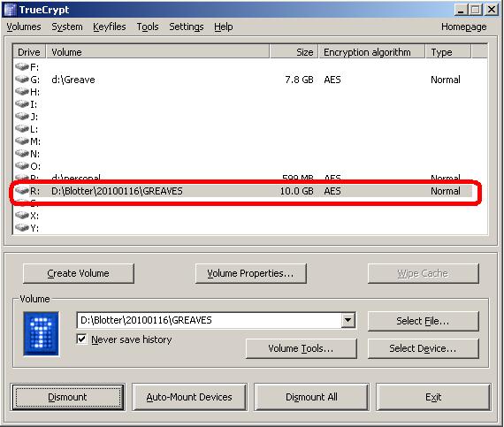Open the Tools menu
This screenshot has height=427, width=504.
tap(148, 27)
